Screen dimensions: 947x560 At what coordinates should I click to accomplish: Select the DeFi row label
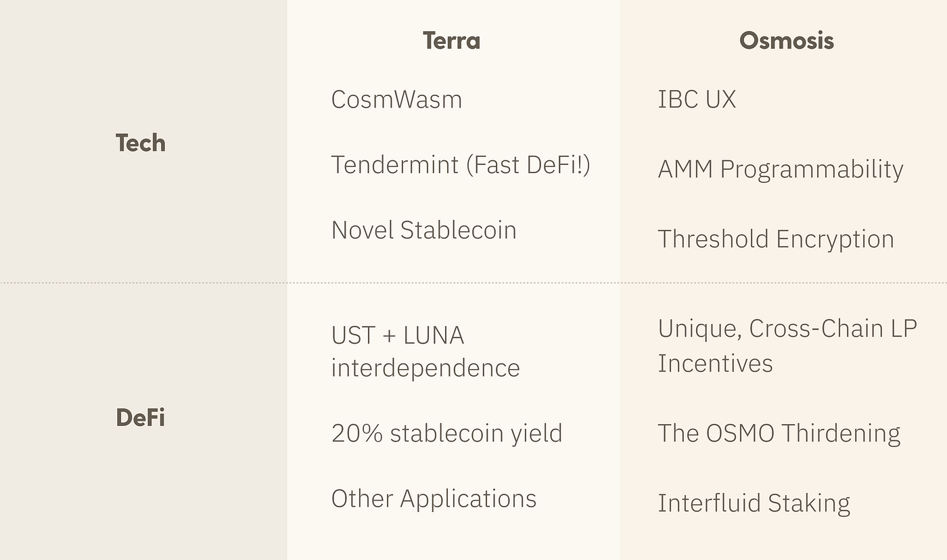(x=141, y=417)
